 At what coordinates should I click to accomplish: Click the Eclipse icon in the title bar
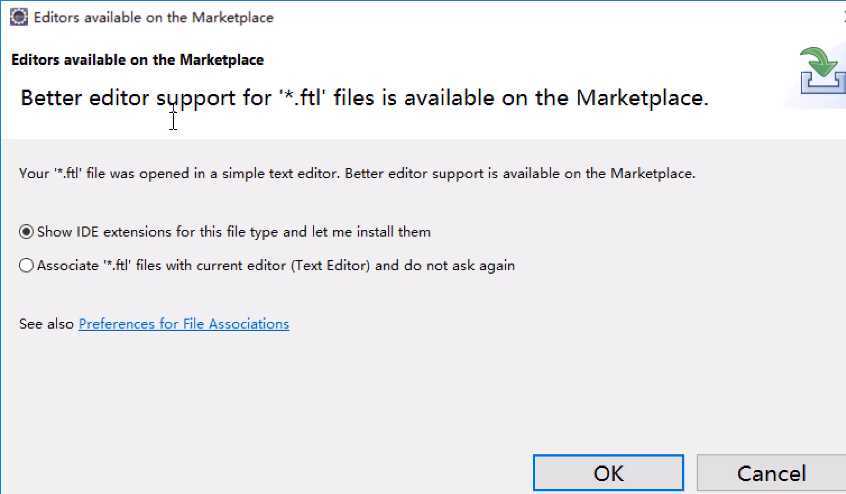18,17
